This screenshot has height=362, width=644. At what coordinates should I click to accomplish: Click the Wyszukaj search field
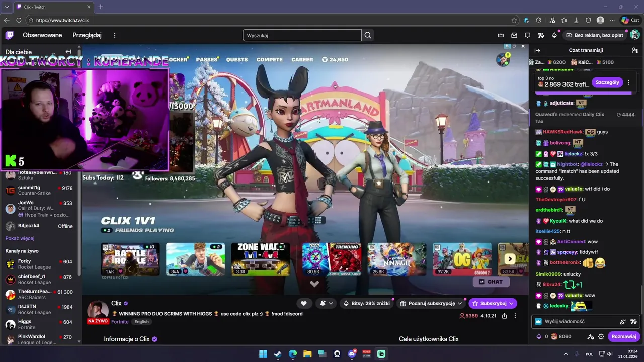[302, 35]
